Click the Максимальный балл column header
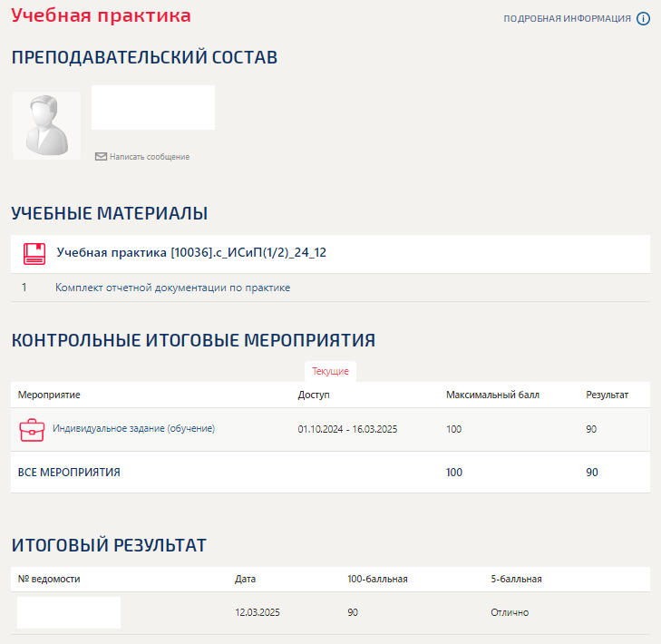 [492, 395]
